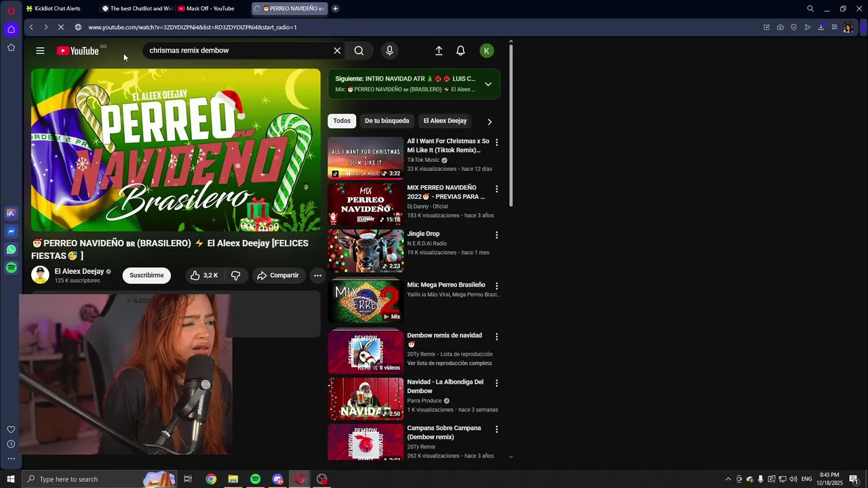Open 'Mix: Mega Perreo Brasileño' title
The image size is (868, 488).
(x=446, y=285)
